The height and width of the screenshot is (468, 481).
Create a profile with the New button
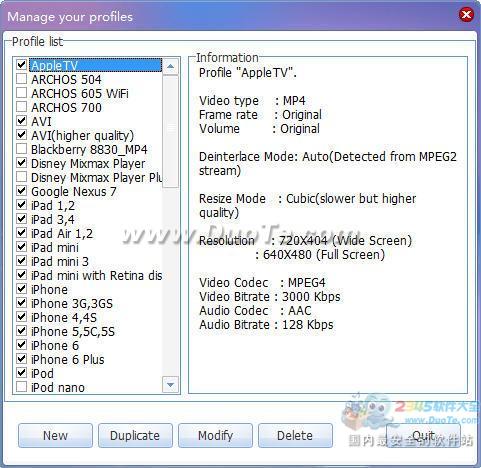(x=55, y=435)
